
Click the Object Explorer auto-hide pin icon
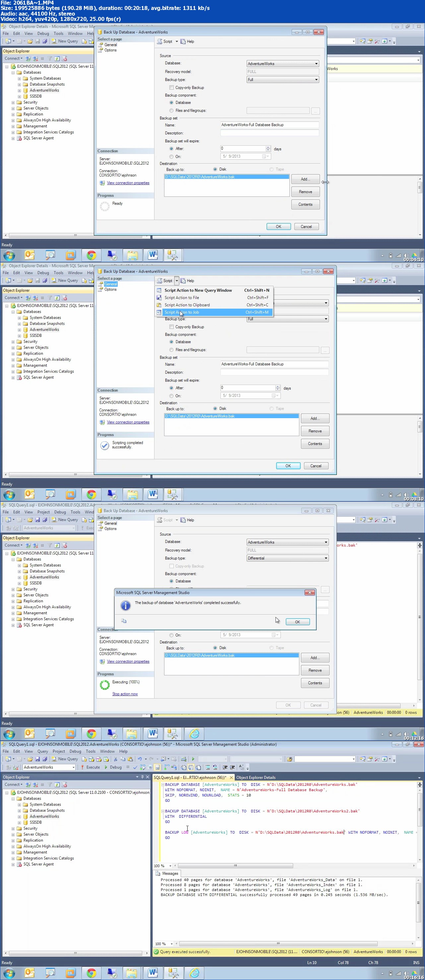(143, 777)
